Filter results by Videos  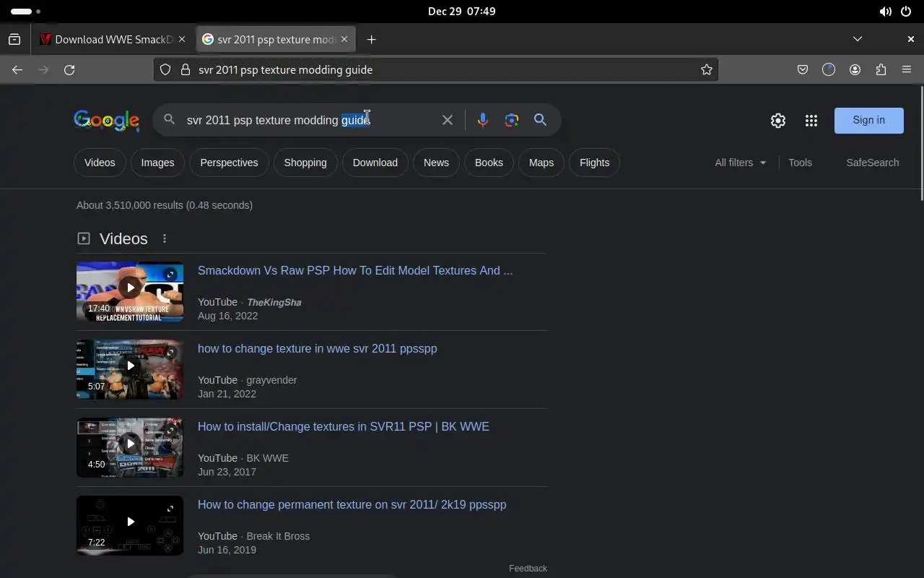pos(100,163)
